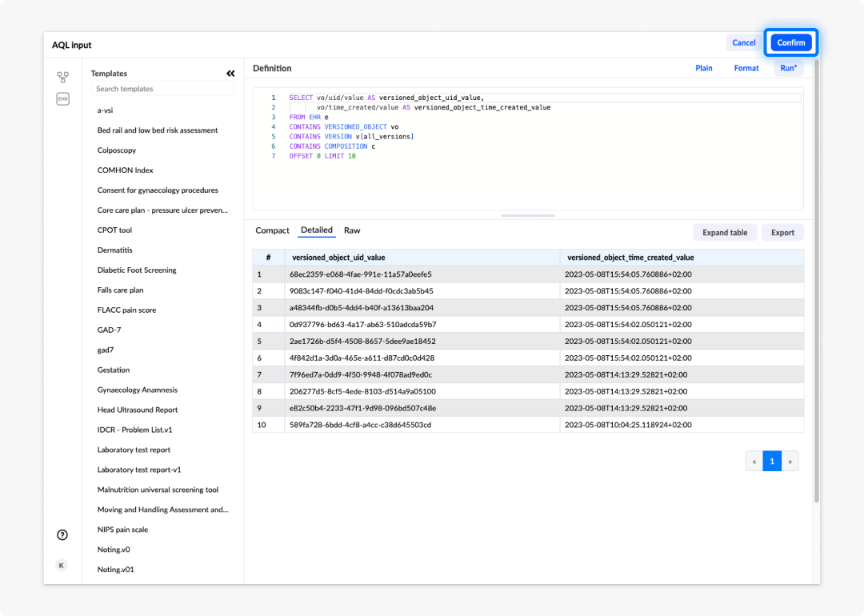
Task: Select the Falls care plan template
Action: [120, 290]
